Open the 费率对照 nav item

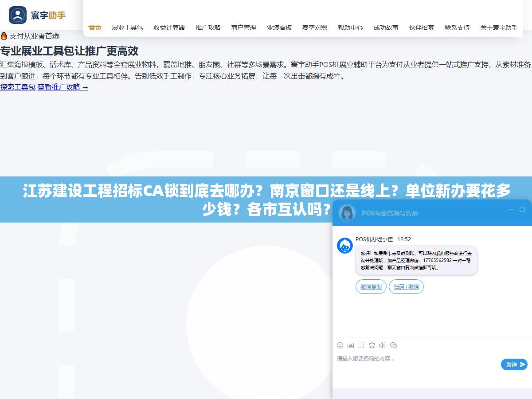pos(315,27)
